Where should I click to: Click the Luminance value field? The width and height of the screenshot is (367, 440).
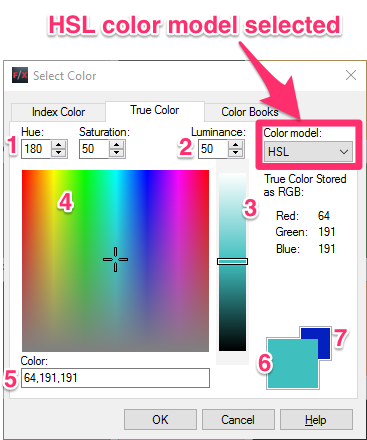[x=213, y=149]
